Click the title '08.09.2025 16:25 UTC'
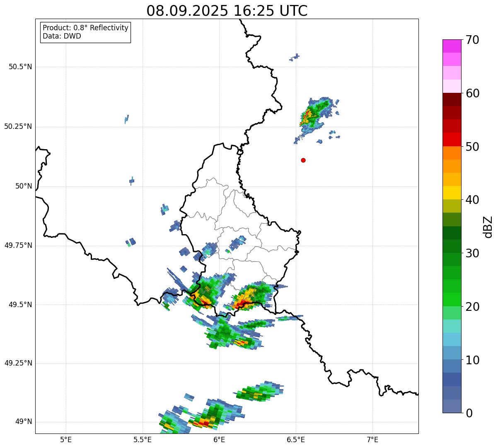This screenshot has height=448, width=498. 227,11
